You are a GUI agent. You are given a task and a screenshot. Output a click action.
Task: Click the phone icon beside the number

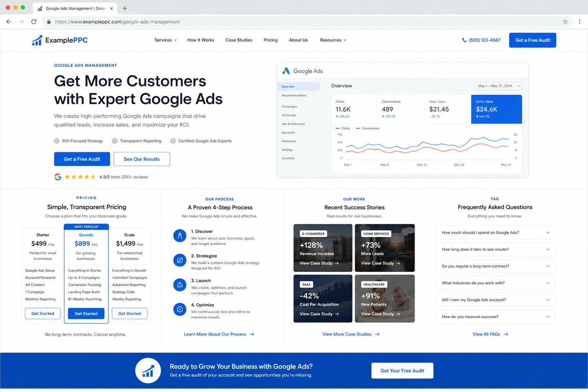pos(464,40)
